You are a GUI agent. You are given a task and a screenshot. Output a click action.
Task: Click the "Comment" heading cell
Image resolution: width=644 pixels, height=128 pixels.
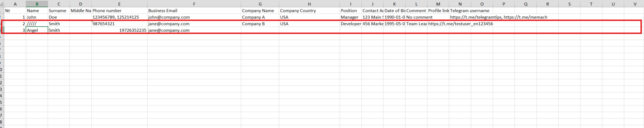416,11
